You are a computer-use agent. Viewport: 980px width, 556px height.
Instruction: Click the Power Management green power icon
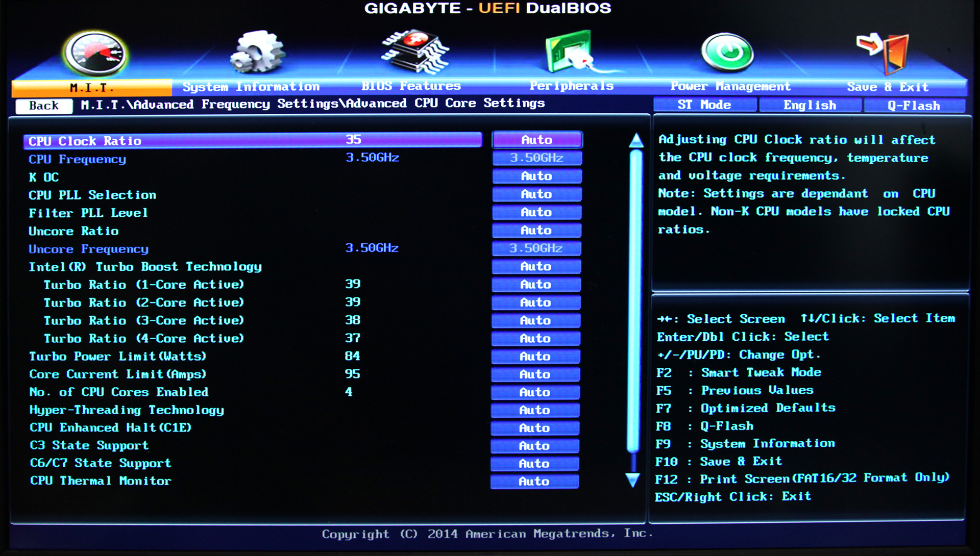727,52
